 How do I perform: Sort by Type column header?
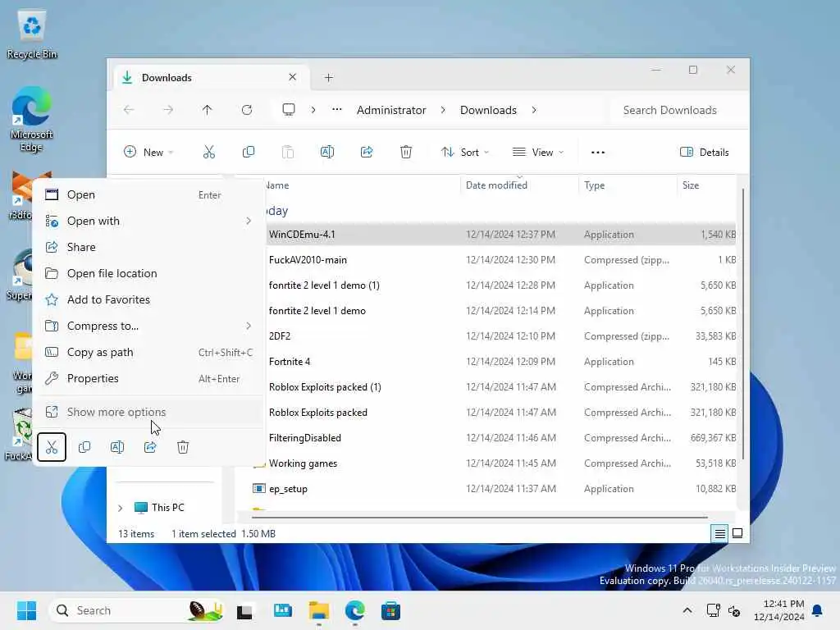pos(628,185)
